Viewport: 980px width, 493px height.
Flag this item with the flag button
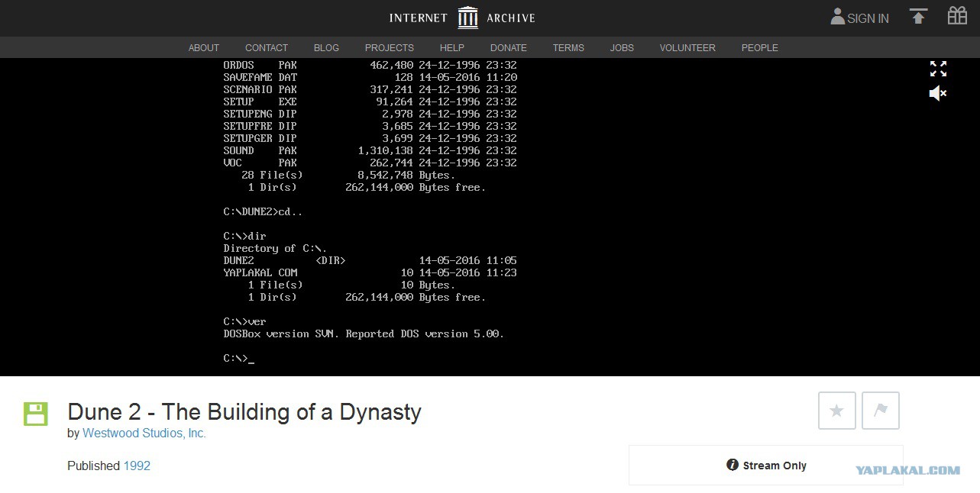coord(881,411)
